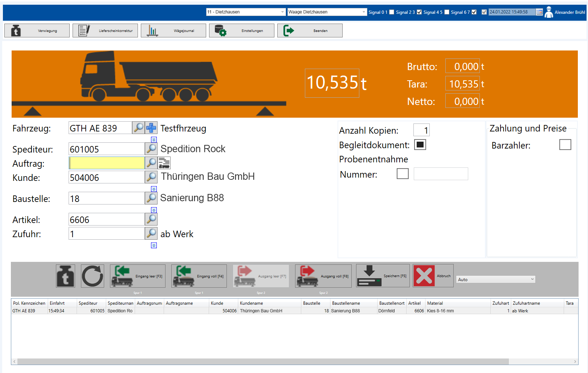This screenshot has height=373, width=588.
Task: Open the Wägejournal menu
Action: 173,31
